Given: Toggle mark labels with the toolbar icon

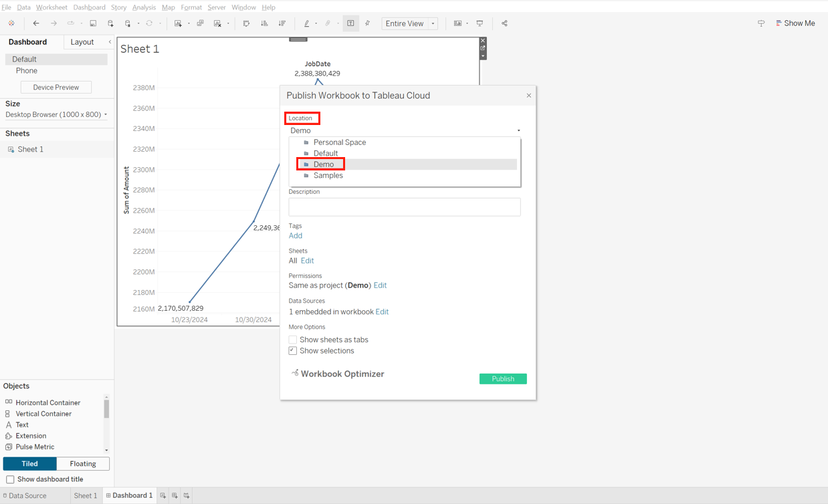Looking at the screenshot, I should 350,23.
